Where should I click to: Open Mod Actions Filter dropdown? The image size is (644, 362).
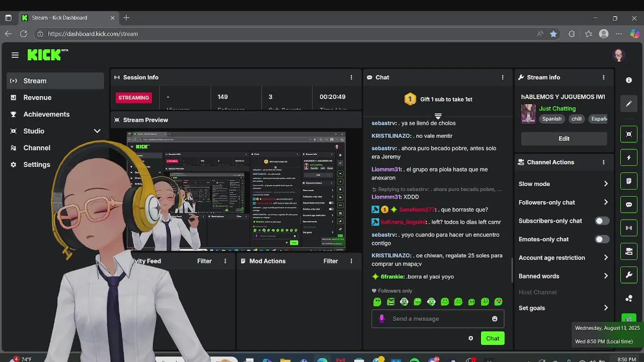pos(331,261)
